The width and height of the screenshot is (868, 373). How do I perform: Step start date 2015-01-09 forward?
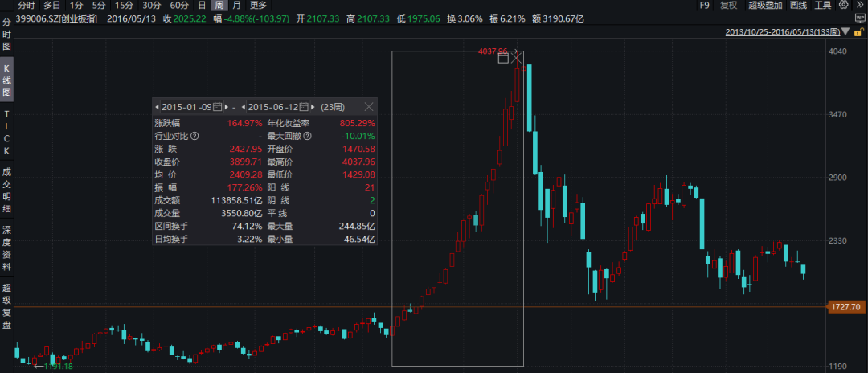point(227,107)
